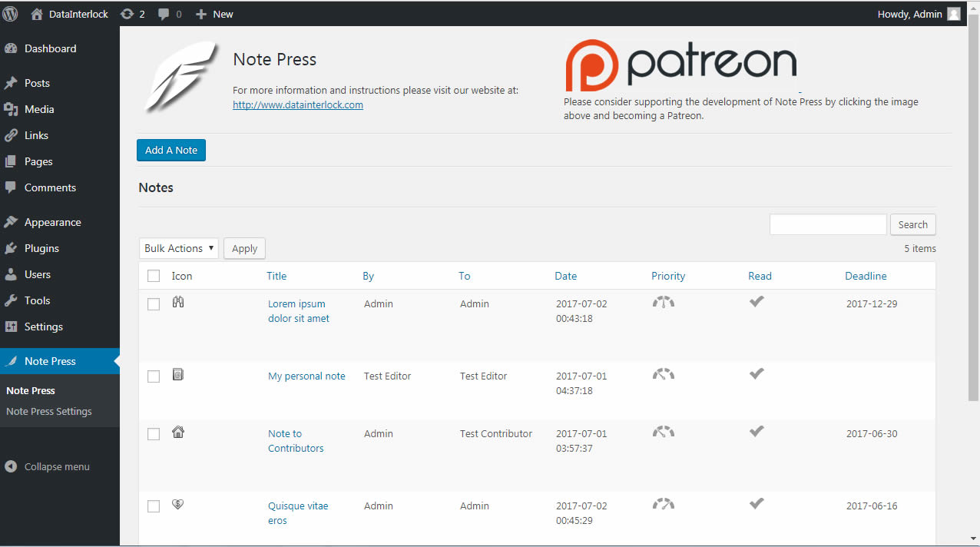Image resolution: width=980 pixels, height=547 pixels.
Task: Click the Dashboard gauge icon in sidebar
Action: tap(11, 48)
